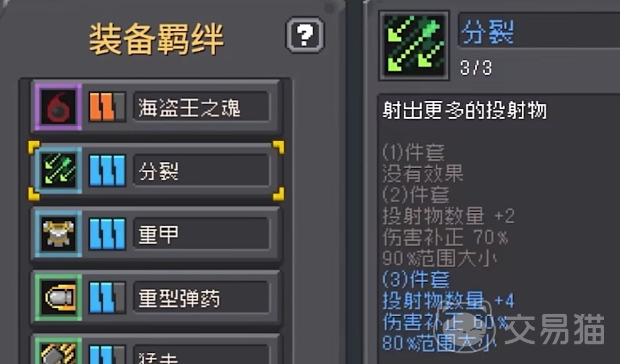
Task: Click the large 分裂 icon in detail panel
Action: point(414,46)
